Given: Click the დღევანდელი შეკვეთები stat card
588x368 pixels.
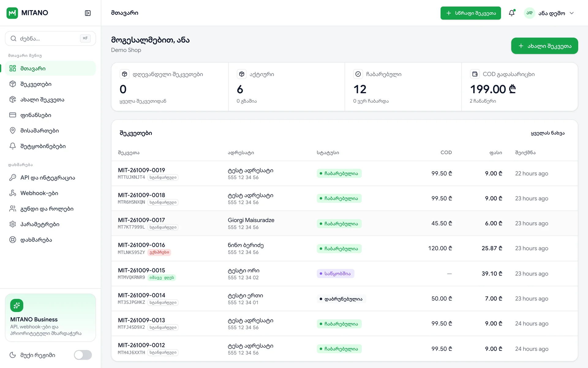Looking at the screenshot, I should point(170,87).
